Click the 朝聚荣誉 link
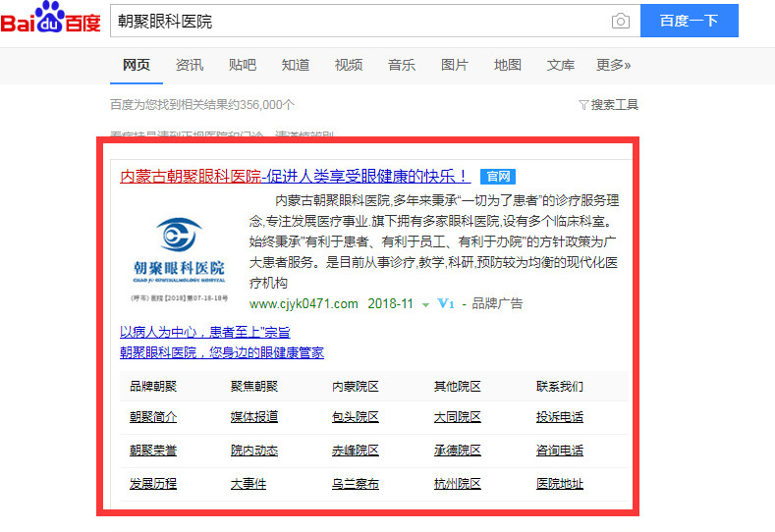Image resolution: width=775 pixels, height=532 pixels. tap(153, 451)
